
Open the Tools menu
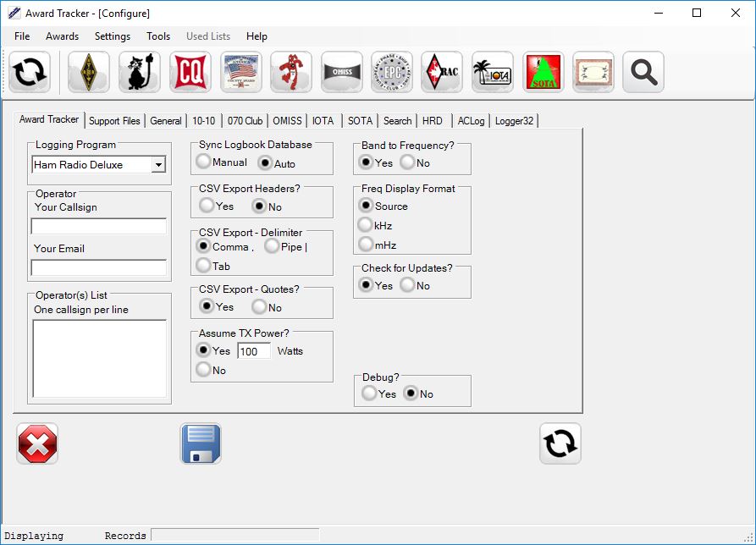pyautogui.click(x=158, y=36)
